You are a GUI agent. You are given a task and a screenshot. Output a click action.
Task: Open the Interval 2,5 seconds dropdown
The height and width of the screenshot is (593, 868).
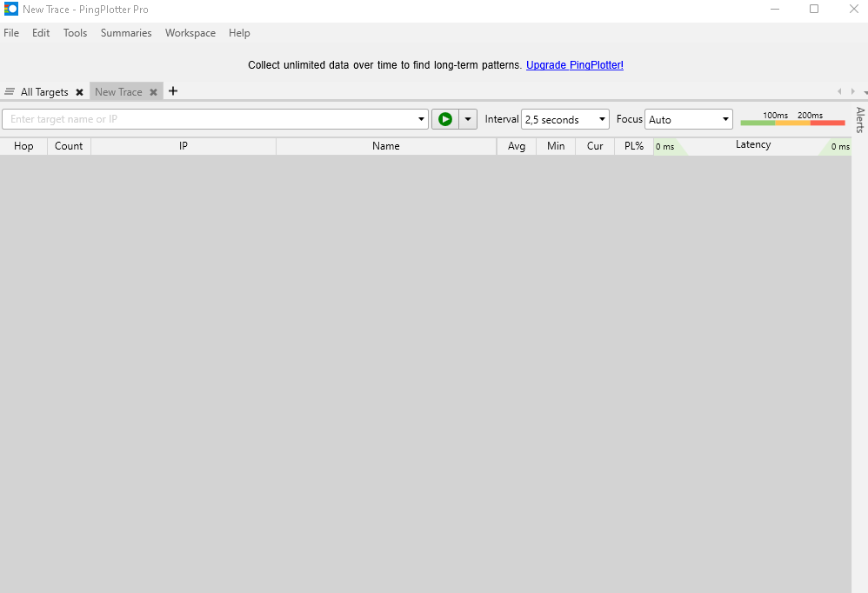[x=565, y=119]
